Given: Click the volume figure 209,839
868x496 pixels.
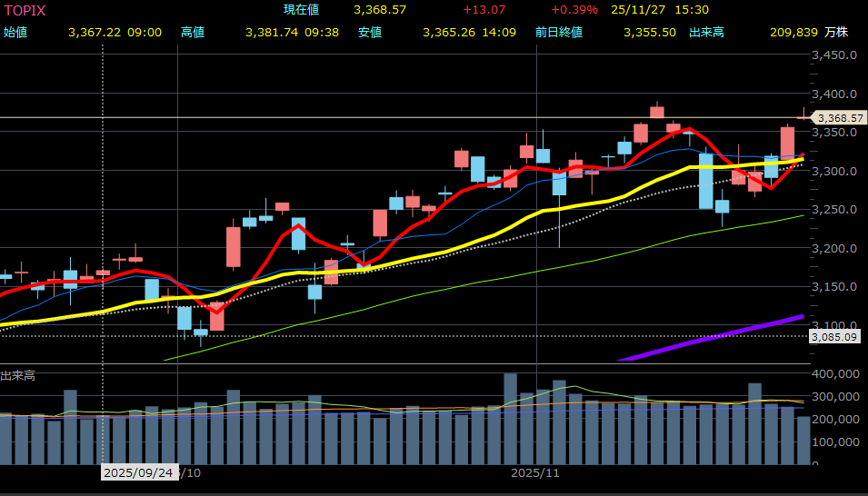Looking at the screenshot, I should [789, 33].
